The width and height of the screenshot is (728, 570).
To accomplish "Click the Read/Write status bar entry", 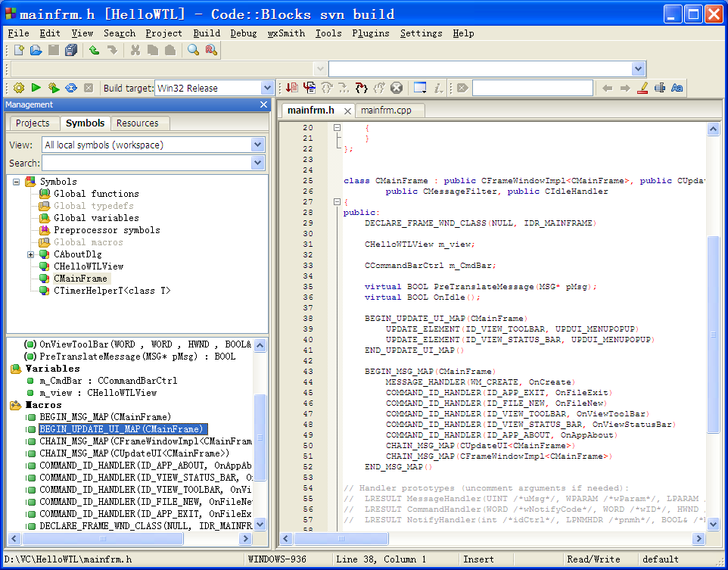I will (x=593, y=559).
